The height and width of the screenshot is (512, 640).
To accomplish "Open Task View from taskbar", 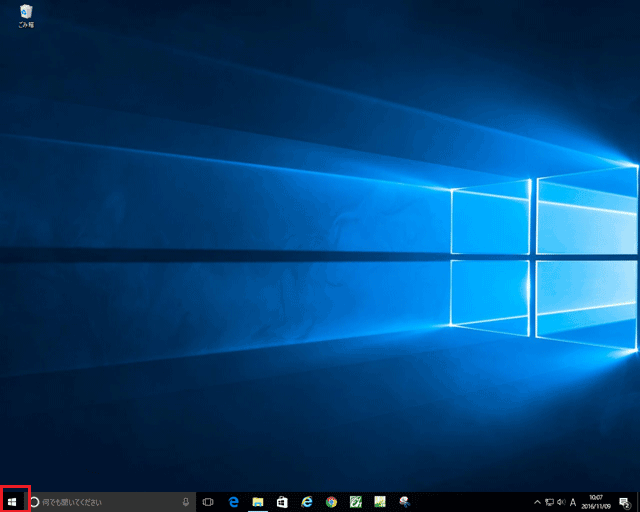I will tap(208, 502).
